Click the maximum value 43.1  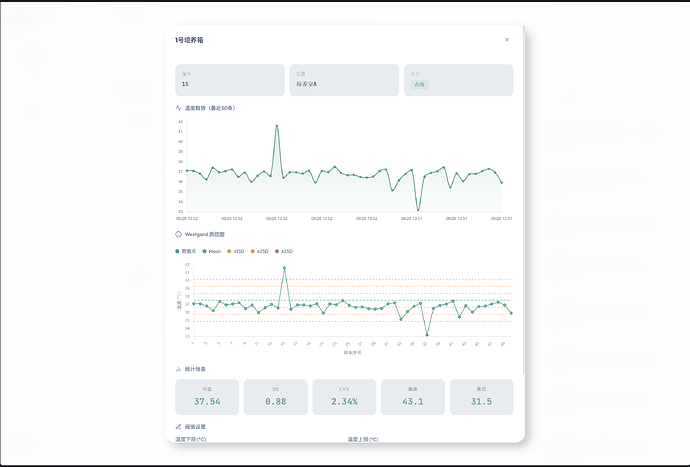[x=413, y=401]
